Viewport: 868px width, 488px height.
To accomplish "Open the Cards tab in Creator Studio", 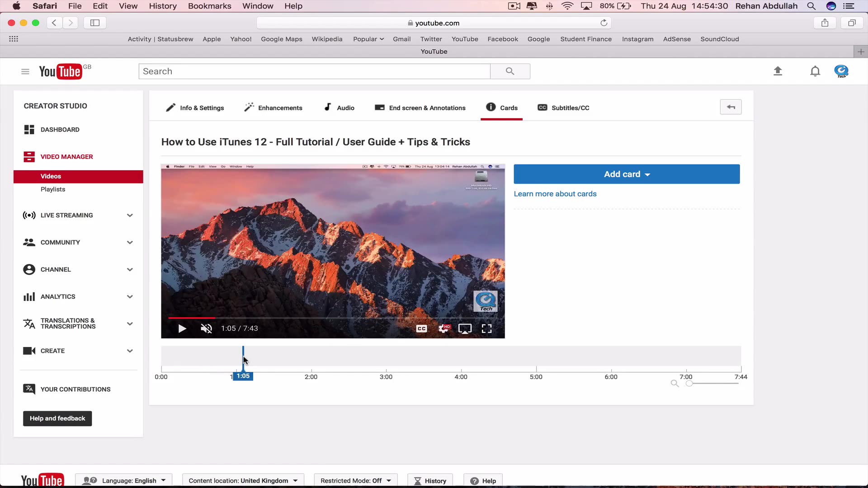I will [501, 108].
